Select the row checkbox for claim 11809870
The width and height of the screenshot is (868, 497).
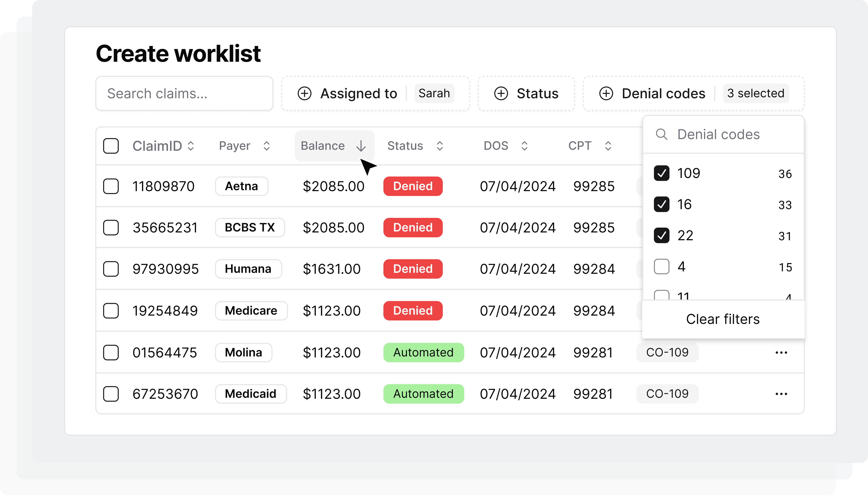[x=111, y=186]
